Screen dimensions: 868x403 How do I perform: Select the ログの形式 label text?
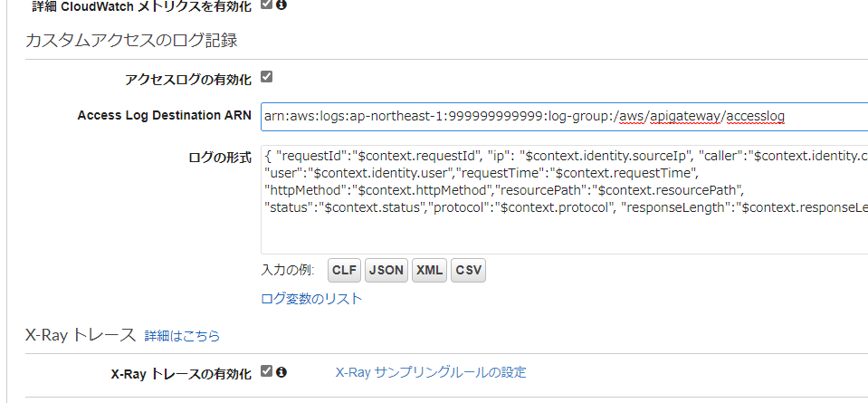coord(220,158)
